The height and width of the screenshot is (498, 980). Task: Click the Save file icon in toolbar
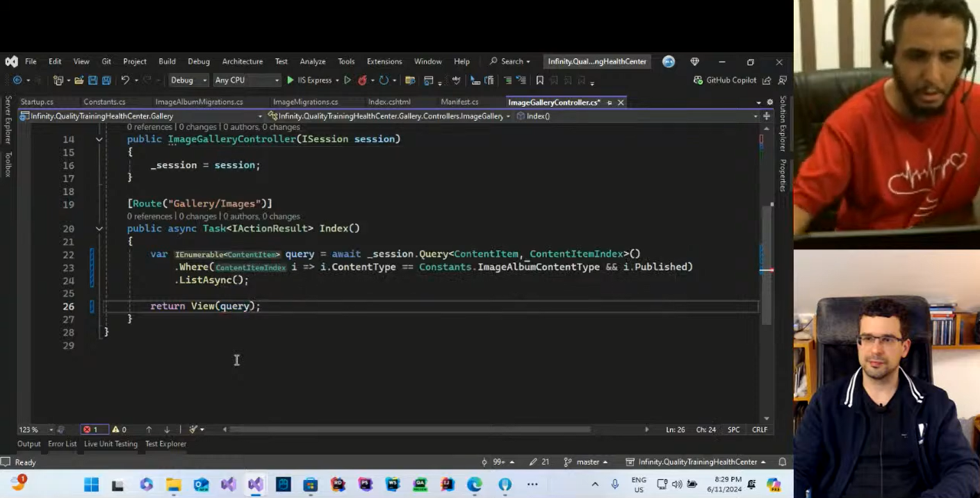[92, 81]
